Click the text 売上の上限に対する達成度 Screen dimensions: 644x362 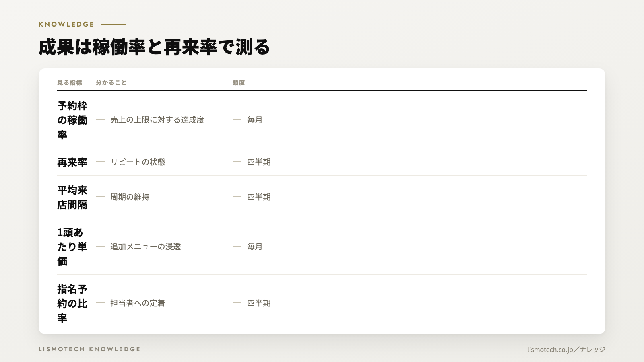[x=157, y=120]
